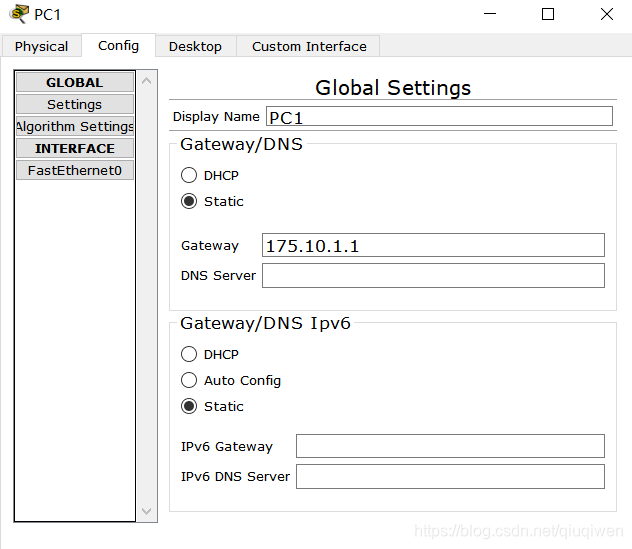The width and height of the screenshot is (632, 549).
Task: Click the Gateway address field
Action: click(433, 245)
